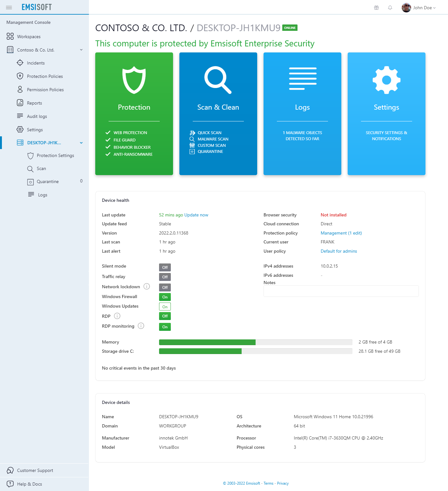Open the hamburger menu icon
Viewport: 448px width, 491px height.
point(9,7)
